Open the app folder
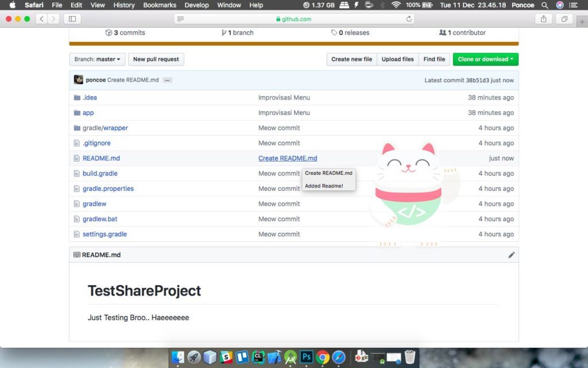The image size is (588, 368). coord(88,113)
